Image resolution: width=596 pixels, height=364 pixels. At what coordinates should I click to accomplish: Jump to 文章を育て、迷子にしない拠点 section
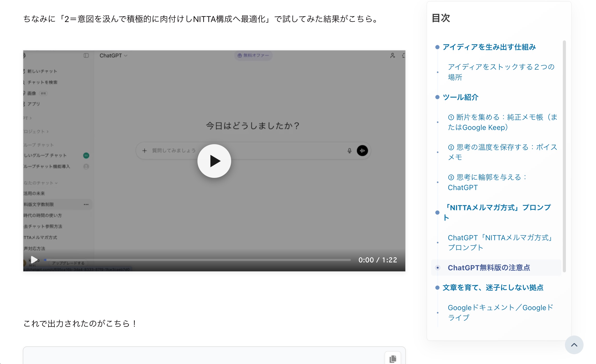coord(493,287)
